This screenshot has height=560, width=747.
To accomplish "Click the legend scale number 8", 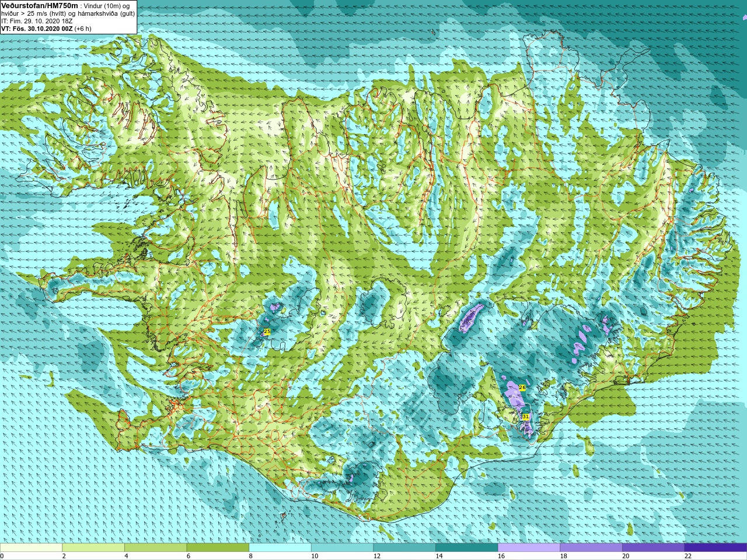I will (x=250, y=556).
